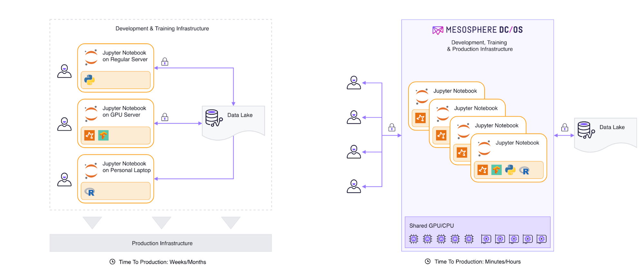The height and width of the screenshot is (277, 644).
Task: Click the first CPU chip icon under Shared GPU/CPU
Action: (x=414, y=239)
